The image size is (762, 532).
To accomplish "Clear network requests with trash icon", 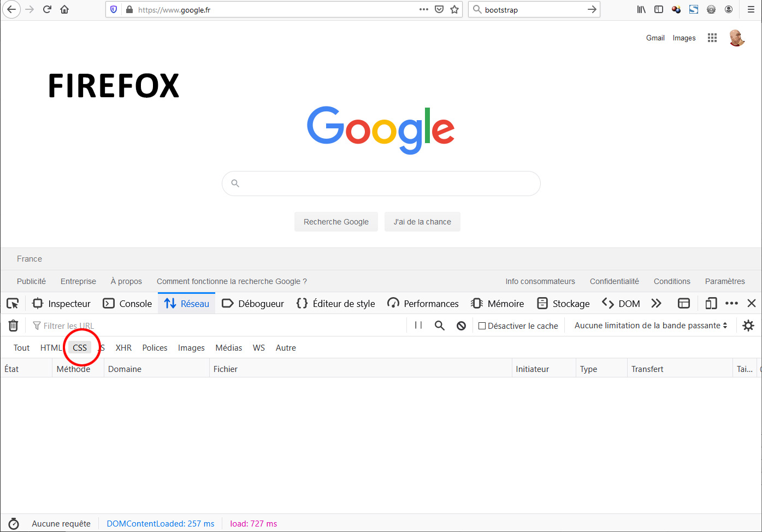I will [14, 326].
